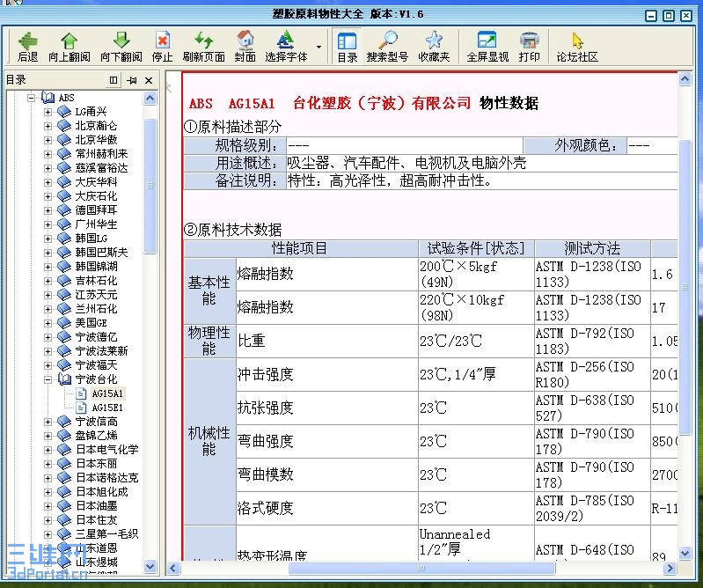Click the content horizontal scroll-right arrow
Viewport: 703px width, 588px height.
(x=670, y=569)
